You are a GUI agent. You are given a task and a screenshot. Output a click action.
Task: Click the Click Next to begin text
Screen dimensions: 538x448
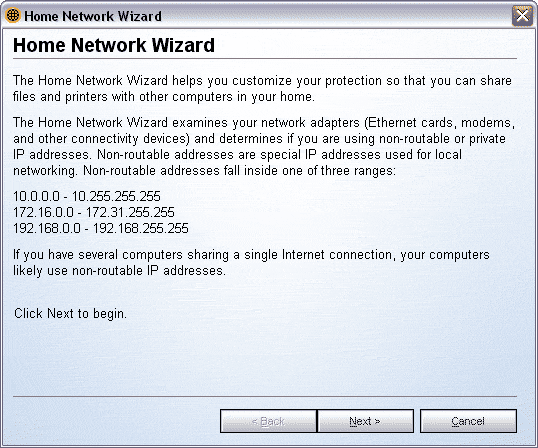(x=70, y=314)
